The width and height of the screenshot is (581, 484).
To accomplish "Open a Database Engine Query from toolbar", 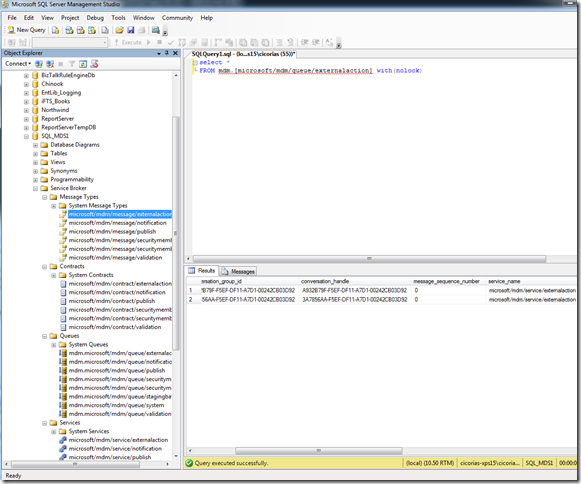I will 55,30.
